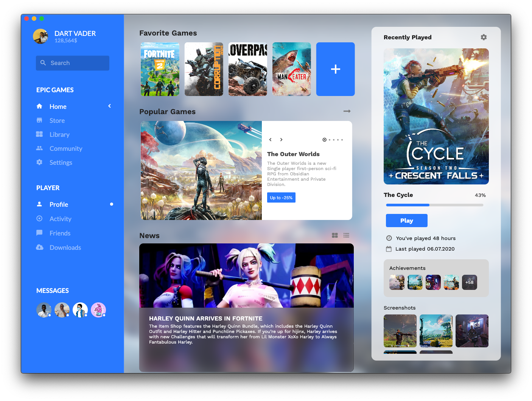Click the Popular Games right arrow
The width and height of the screenshot is (532, 401).
347,111
